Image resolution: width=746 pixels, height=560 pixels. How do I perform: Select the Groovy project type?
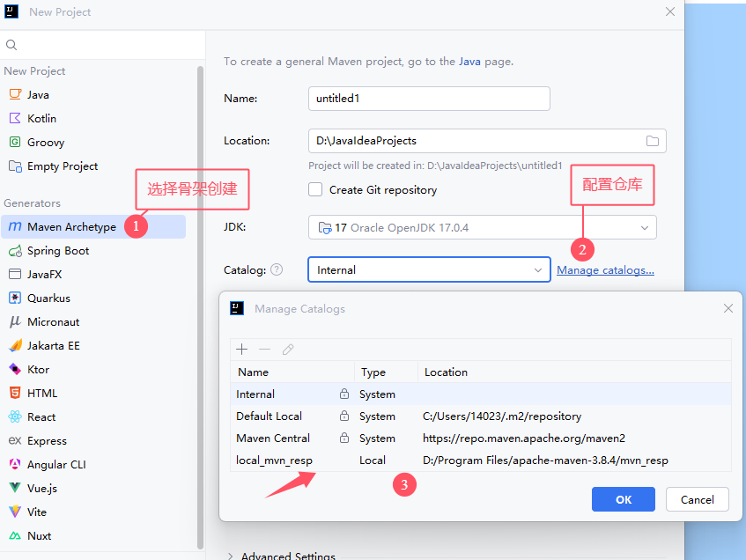pos(93,143)
